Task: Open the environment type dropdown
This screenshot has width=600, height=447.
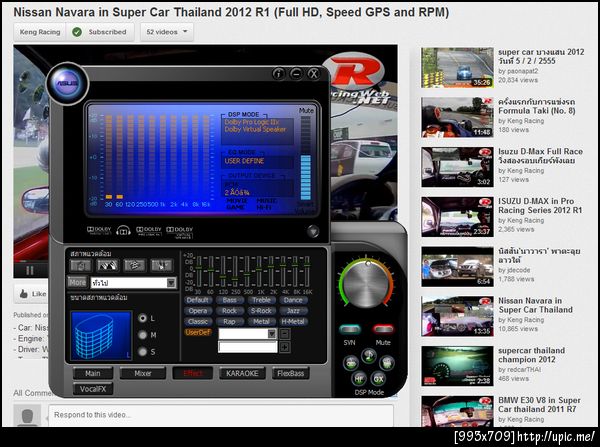Action: 171,283
